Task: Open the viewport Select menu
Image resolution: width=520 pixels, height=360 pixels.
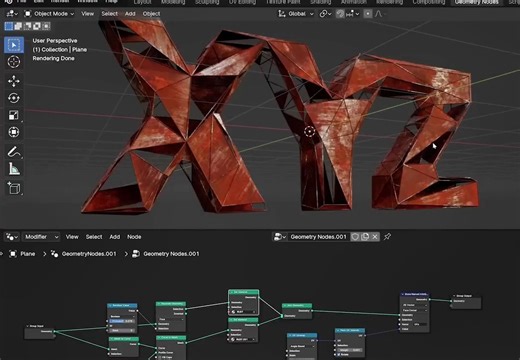Action: click(x=110, y=14)
